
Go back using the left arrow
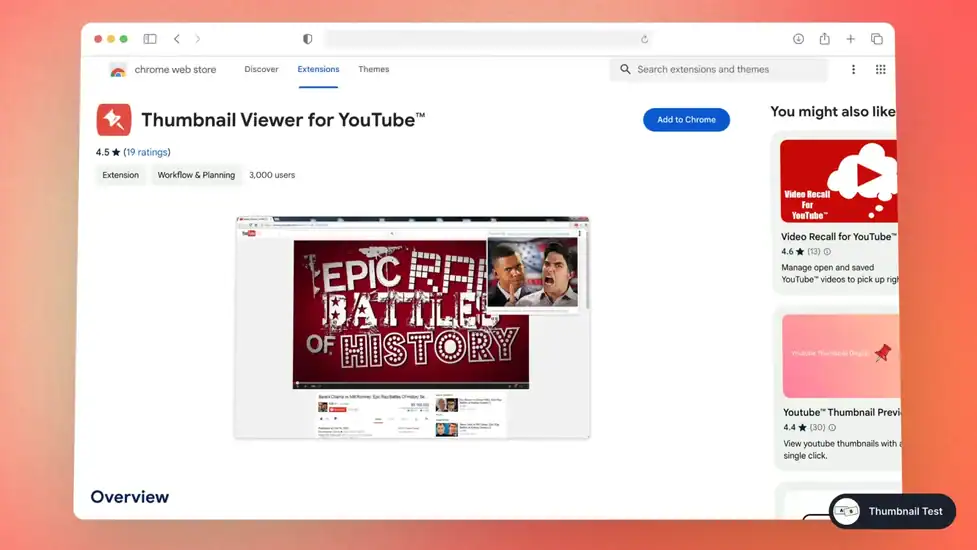[177, 39]
